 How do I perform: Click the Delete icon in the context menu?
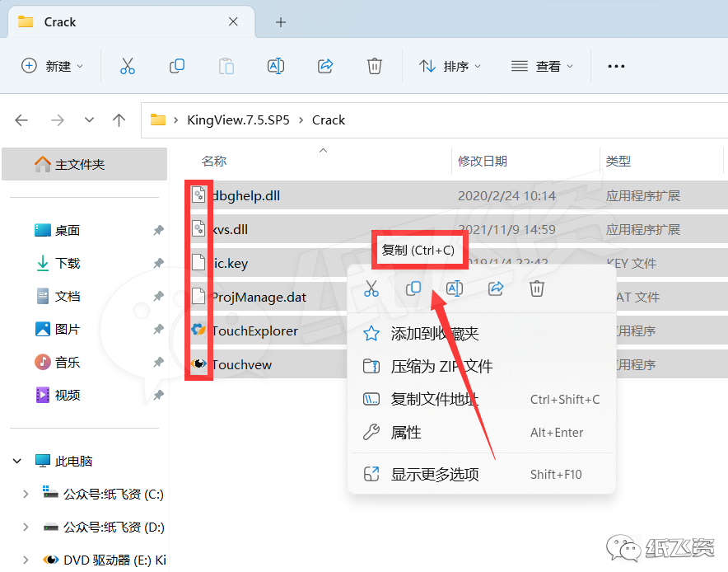point(536,288)
